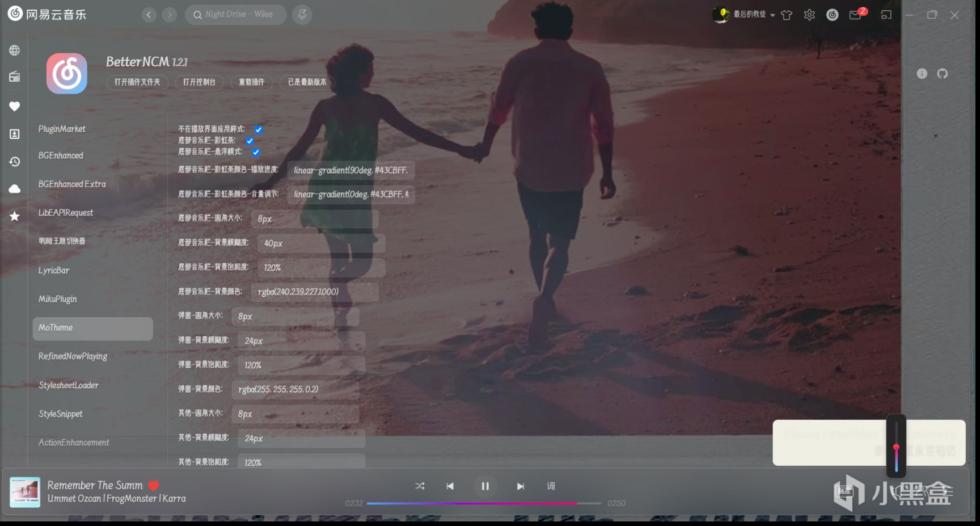Go forward with the right arrow button
Screen dimensions: 980x526
(169, 15)
